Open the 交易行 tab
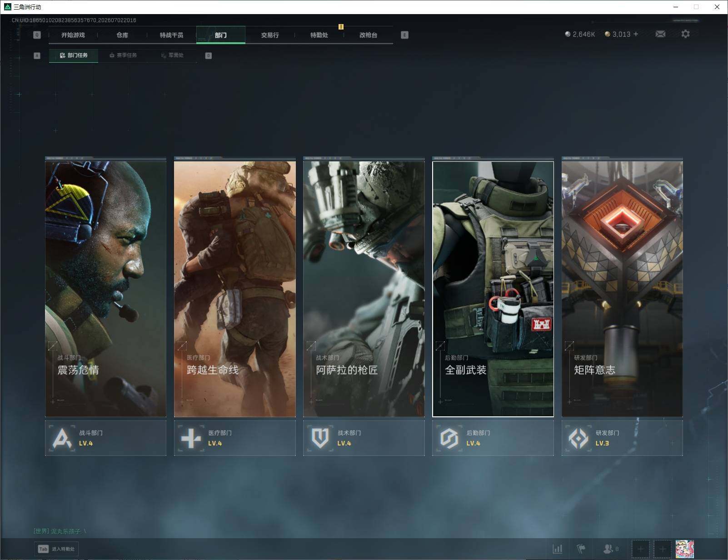Viewport: 728px width, 560px height. pos(270,35)
